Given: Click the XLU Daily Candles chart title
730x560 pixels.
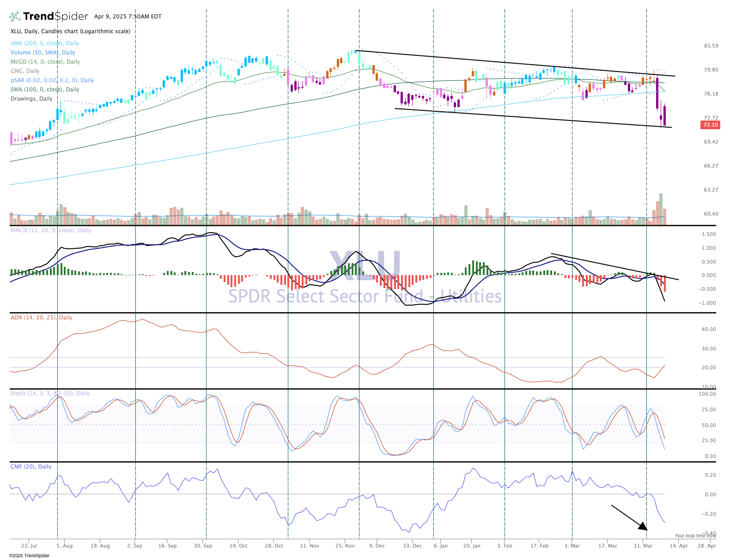Looking at the screenshot, I should pyautogui.click(x=70, y=31).
